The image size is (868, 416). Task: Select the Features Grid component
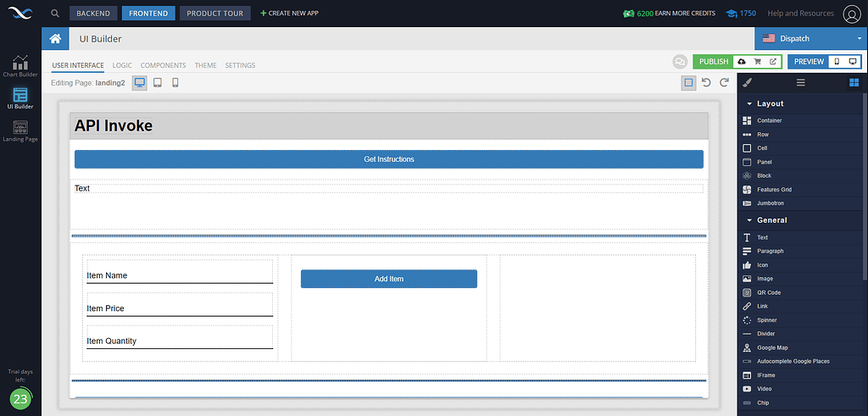(800, 189)
